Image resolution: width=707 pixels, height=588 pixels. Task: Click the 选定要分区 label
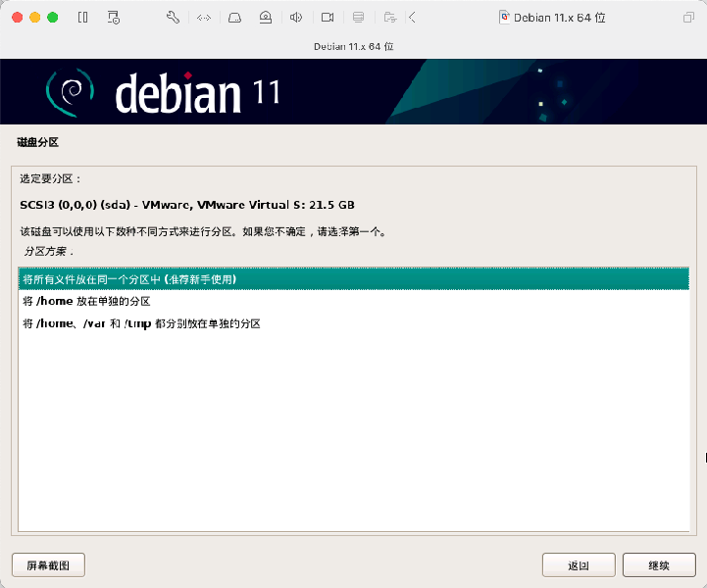(x=50, y=179)
